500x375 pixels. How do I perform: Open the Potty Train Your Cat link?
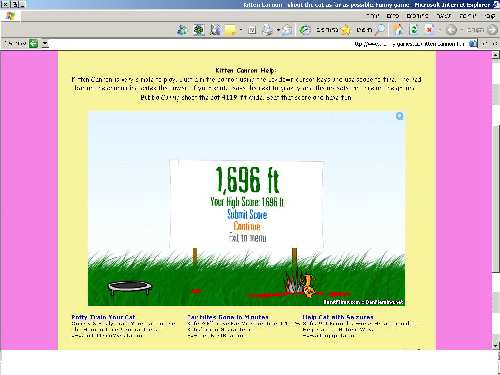(103, 317)
